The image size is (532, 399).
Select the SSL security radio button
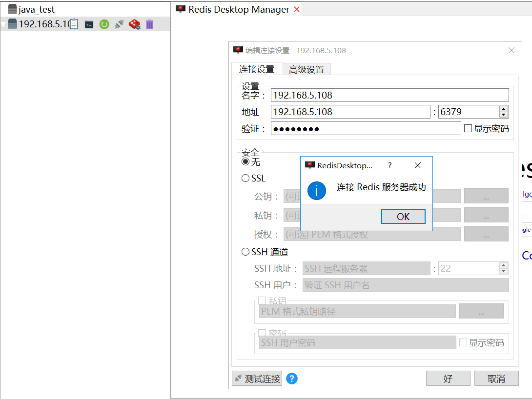click(x=246, y=178)
